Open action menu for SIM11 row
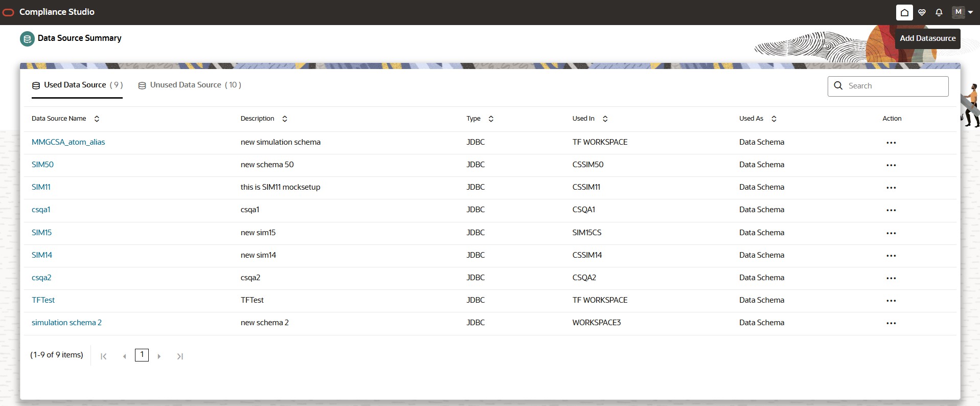Image resolution: width=980 pixels, height=406 pixels. (891, 188)
